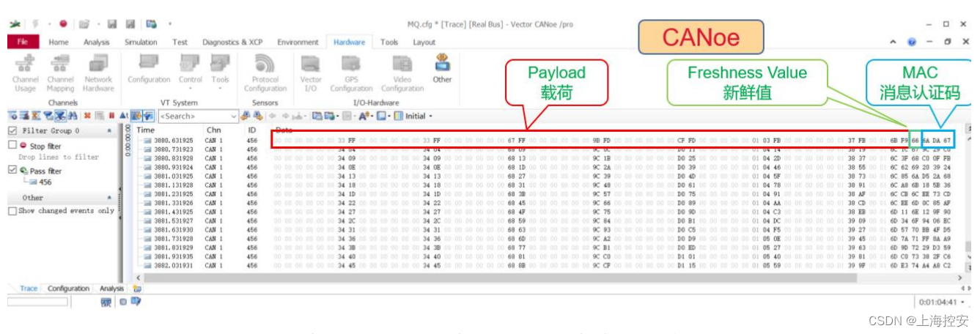Select the Trace bottom tab
Screen dimensions: 980x334
point(29,289)
